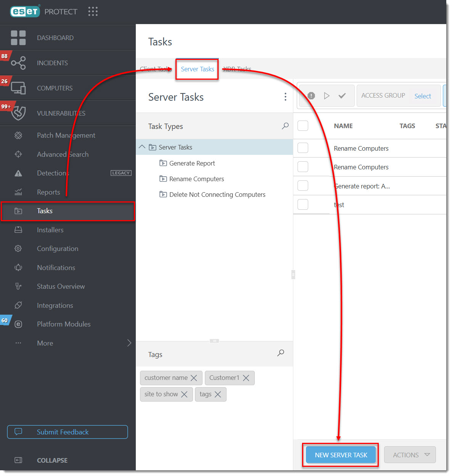Open the Dashboard grid icon in the sidebar

[18, 38]
